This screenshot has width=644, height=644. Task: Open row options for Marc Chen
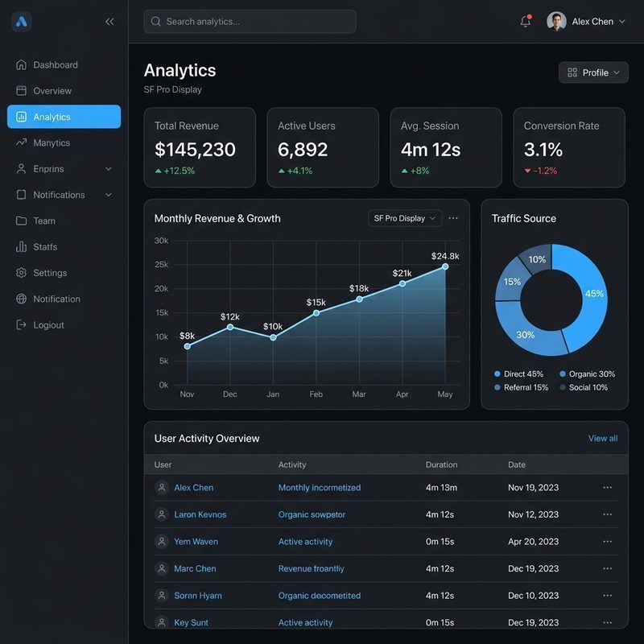pos(608,568)
